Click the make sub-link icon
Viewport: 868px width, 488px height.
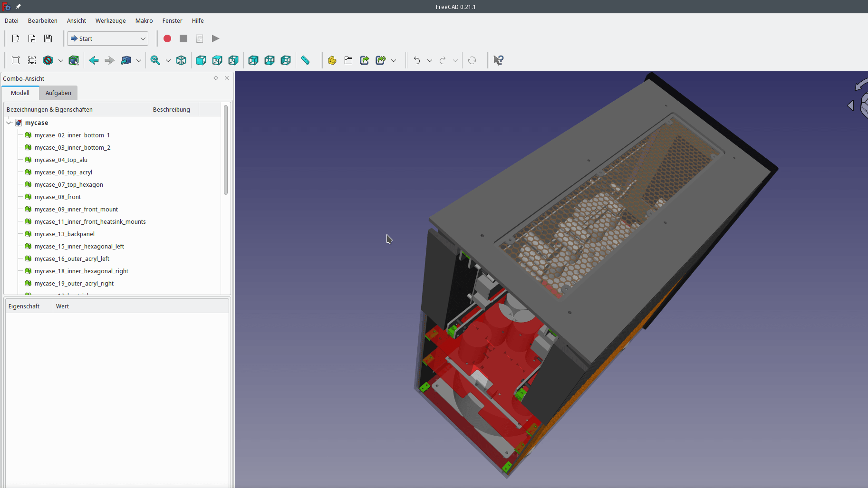point(381,60)
